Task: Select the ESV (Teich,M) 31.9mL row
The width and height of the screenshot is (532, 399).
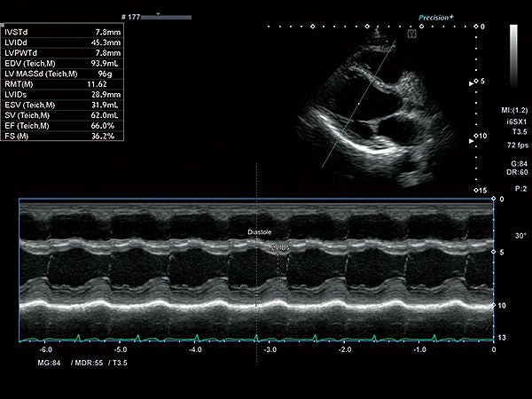Action: [62, 106]
